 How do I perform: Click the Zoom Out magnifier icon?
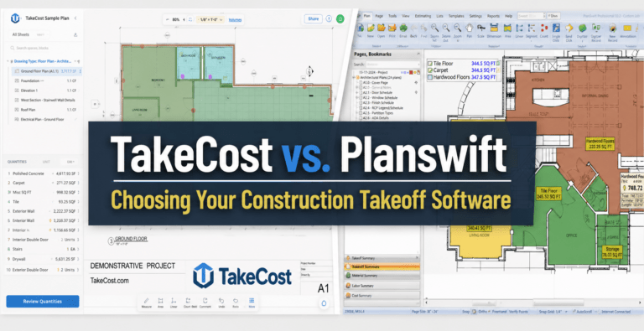tap(445, 30)
